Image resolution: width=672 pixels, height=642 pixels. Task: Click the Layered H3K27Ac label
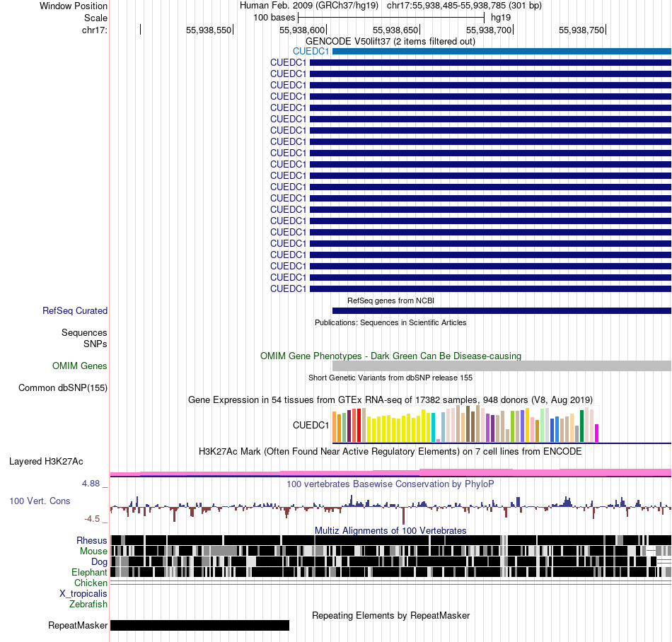(46, 461)
